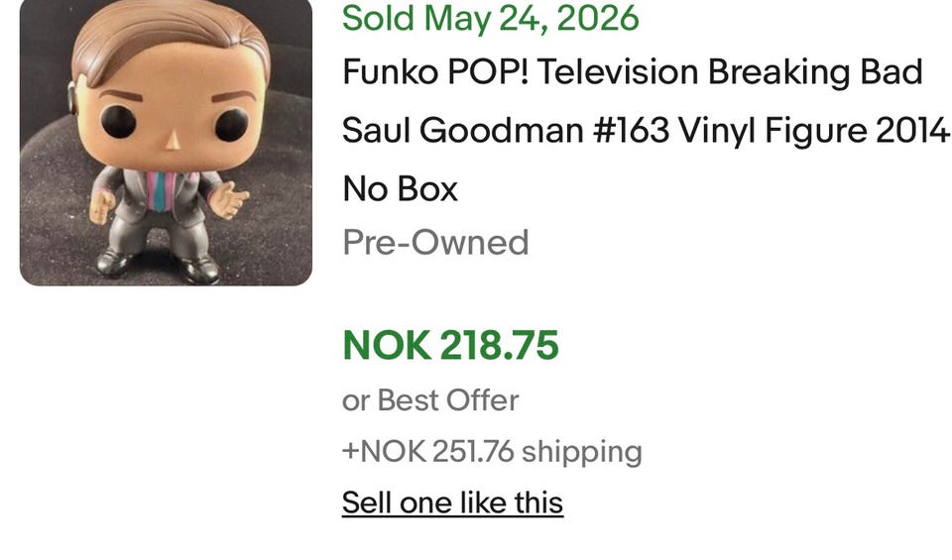Select the 'Saul Goodman #163 Vinyl Figure 2014' line
Screen dimensions: 952x560
coord(646,131)
